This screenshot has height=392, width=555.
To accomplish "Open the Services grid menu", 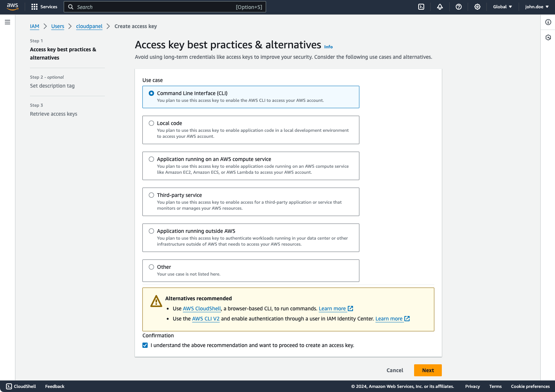I will pos(44,7).
